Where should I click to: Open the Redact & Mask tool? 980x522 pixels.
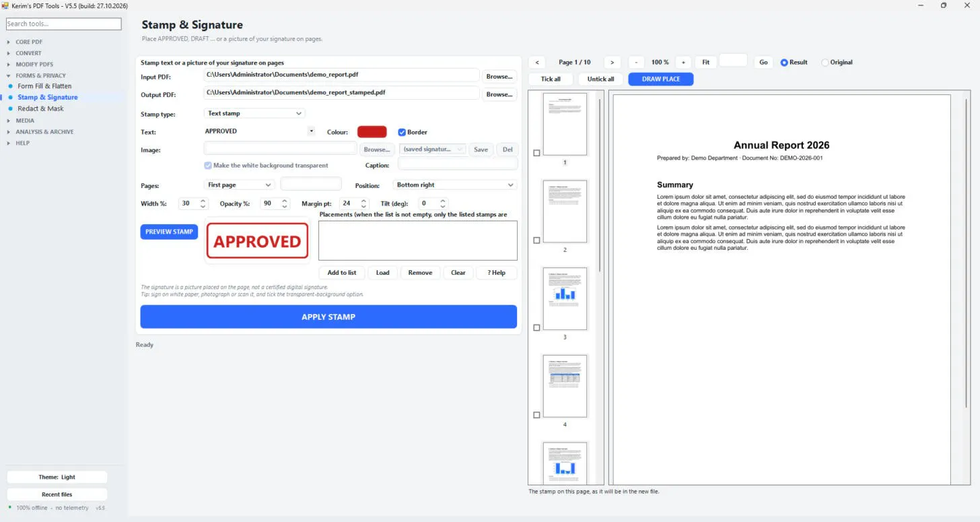point(40,108)
